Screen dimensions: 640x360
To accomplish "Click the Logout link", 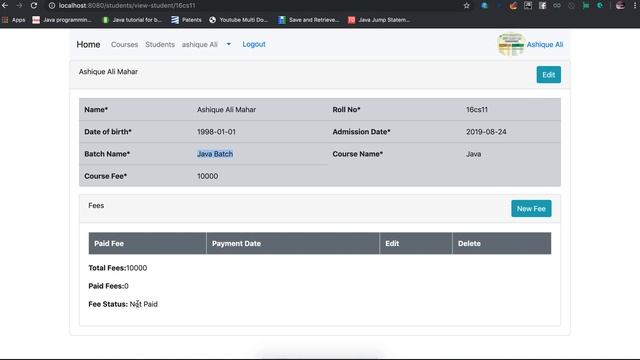I will [254, 44].
